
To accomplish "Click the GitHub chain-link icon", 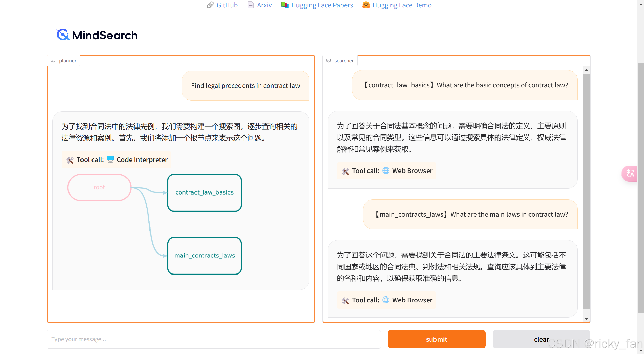I will point(210,5).
